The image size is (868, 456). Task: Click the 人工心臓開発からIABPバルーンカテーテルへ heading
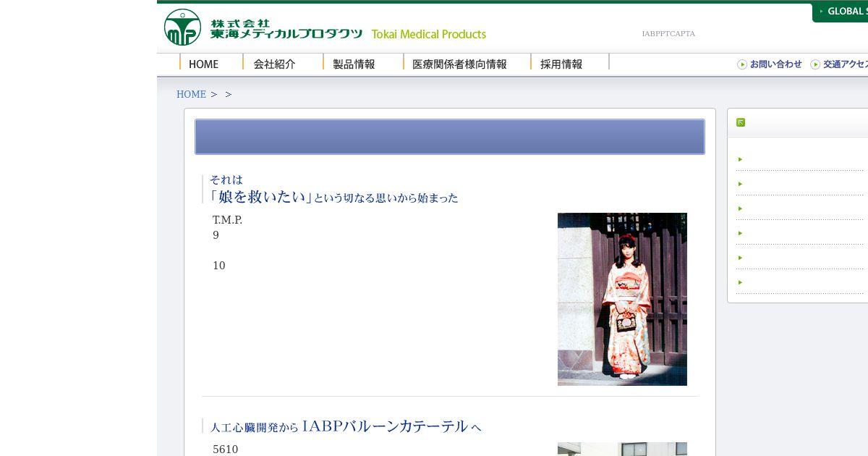pos(346,426)
